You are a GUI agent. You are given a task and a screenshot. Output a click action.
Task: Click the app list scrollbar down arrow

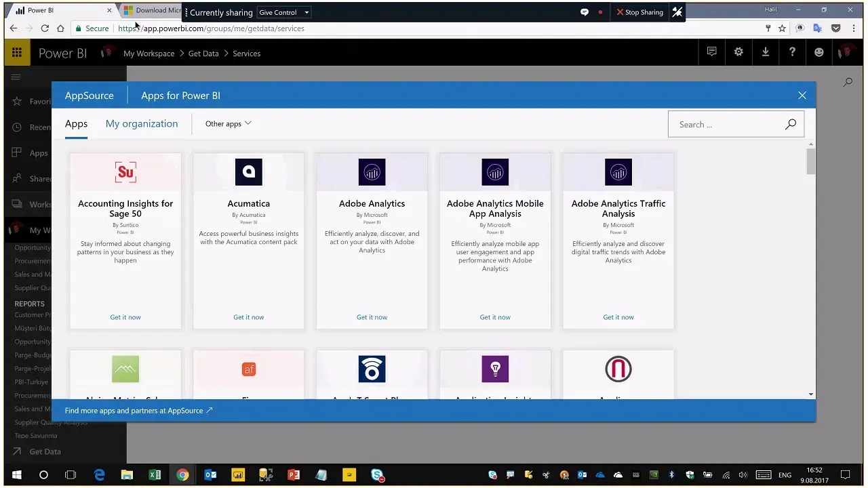(811, 394)
